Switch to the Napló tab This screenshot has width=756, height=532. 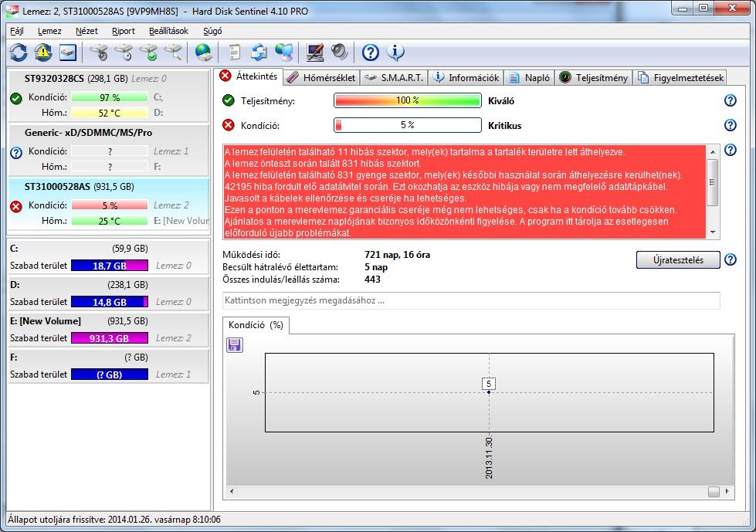click(530, 77)
